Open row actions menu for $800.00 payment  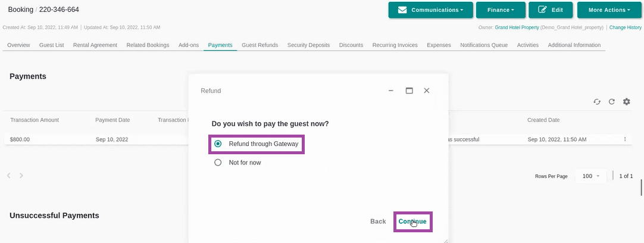point(625,139)
